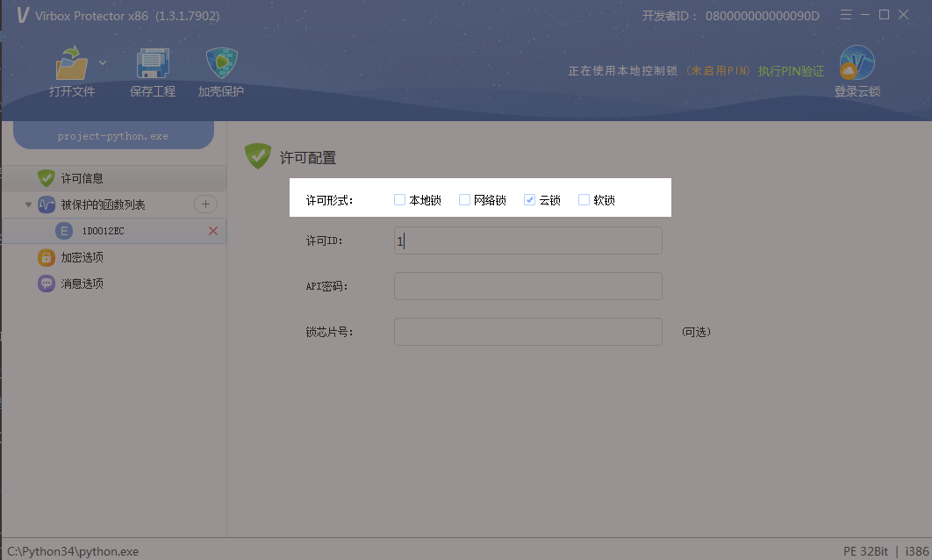This screenshot has width=932, height=560.
Task: Click the developer ID 080000000000090D
Action: [x=762, y=16]
